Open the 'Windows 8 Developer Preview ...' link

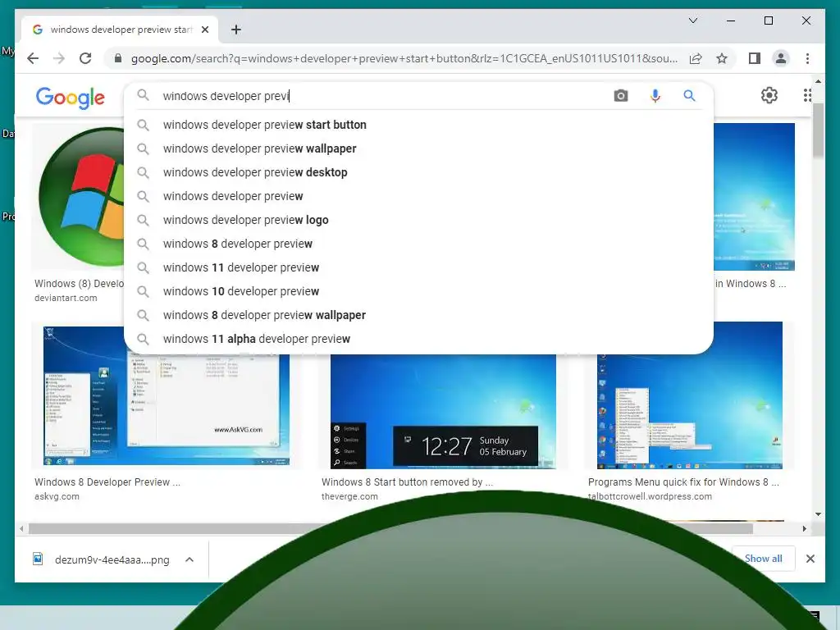coord(107,482)
